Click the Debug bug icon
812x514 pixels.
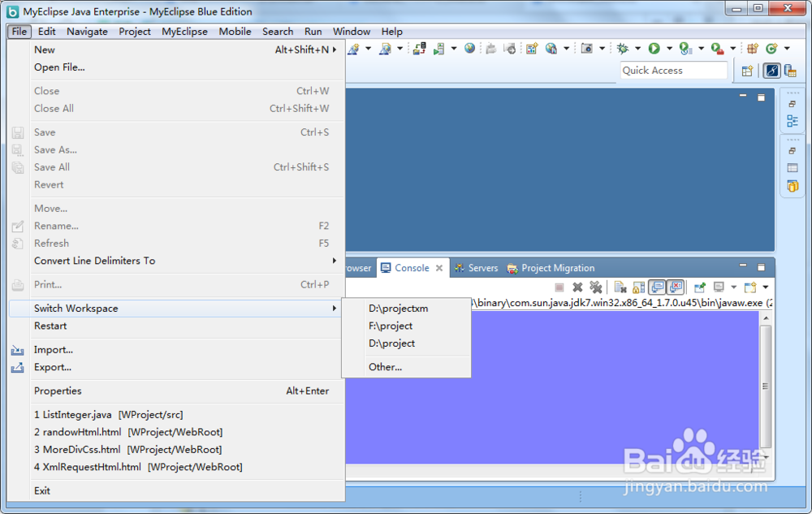[623, 49]
